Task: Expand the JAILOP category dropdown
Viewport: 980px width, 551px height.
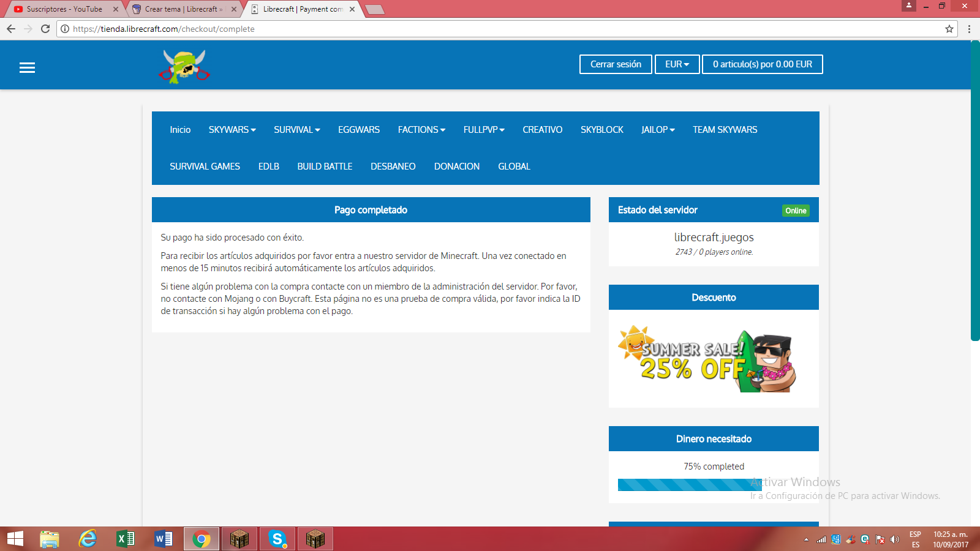Action: coord(658,130)
